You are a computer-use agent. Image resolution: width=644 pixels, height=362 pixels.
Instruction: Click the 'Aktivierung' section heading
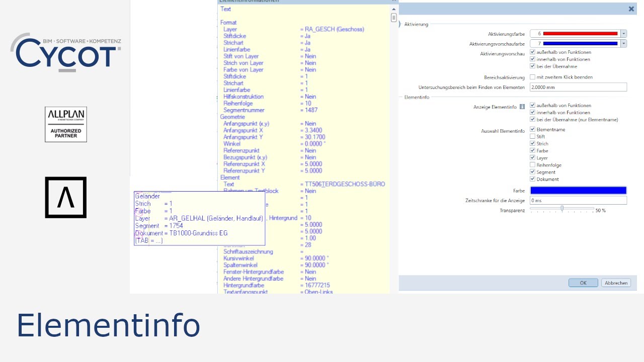(416, 24)
